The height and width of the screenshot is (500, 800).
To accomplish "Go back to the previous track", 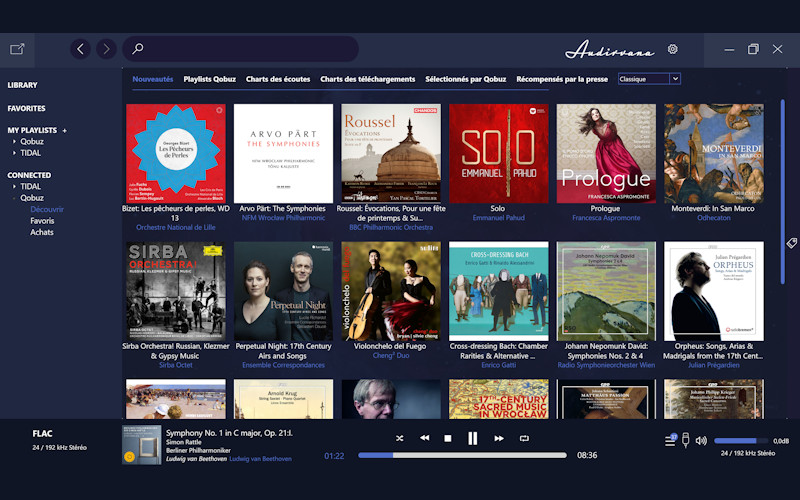I will 424,438.
